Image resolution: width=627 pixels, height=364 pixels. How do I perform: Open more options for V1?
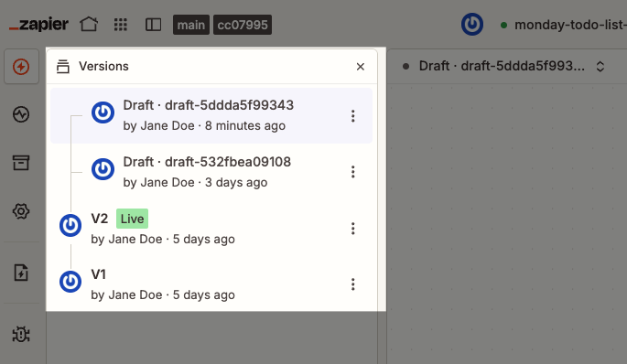point(352,284)
